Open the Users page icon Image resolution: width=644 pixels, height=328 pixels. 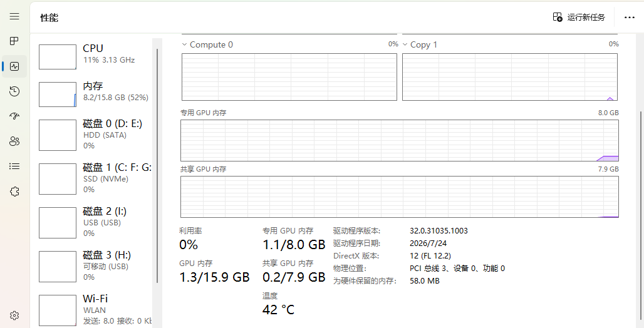14,141
